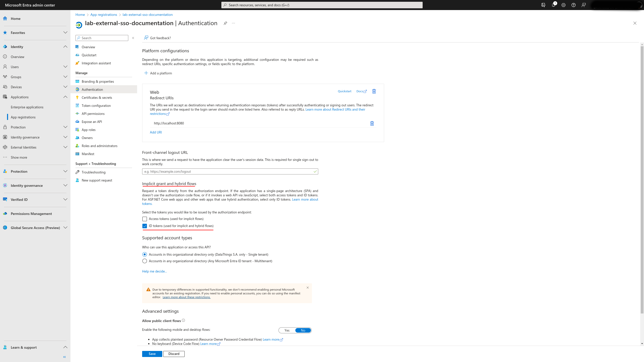Open top bar feedback icon
Image resolution: width=644 pixels, height=362 pixels.
coord(584,5)
